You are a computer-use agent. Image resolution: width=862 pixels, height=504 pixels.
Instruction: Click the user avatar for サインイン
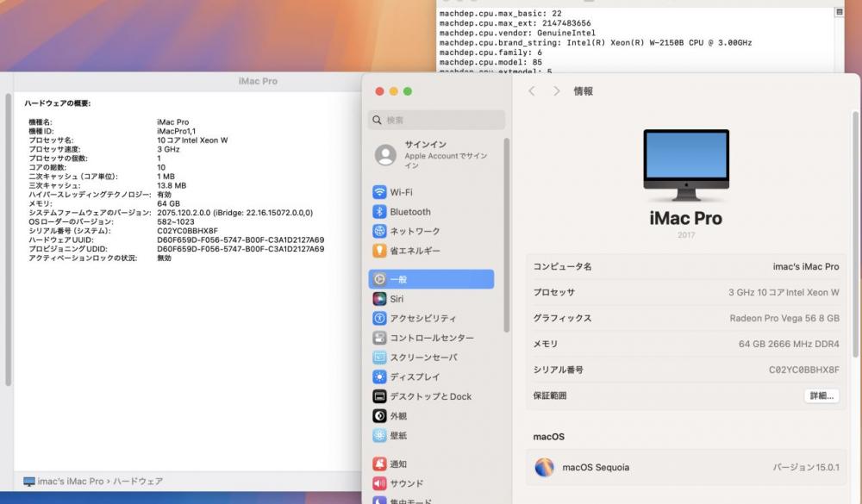pos(385,155)
